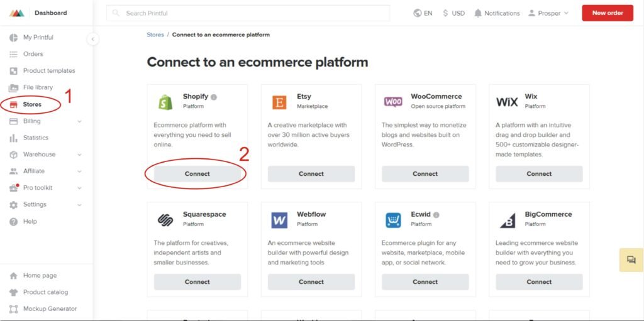Click the Orders list icon
Viewport: 644px width, 321px height.
[14, 54]
